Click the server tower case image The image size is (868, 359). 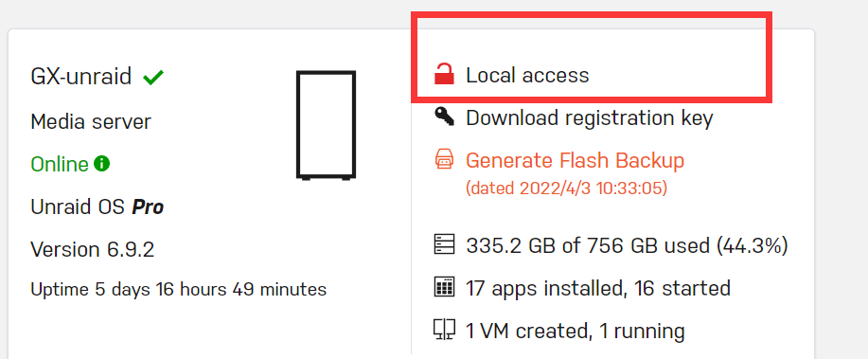(x=326, y=125)
